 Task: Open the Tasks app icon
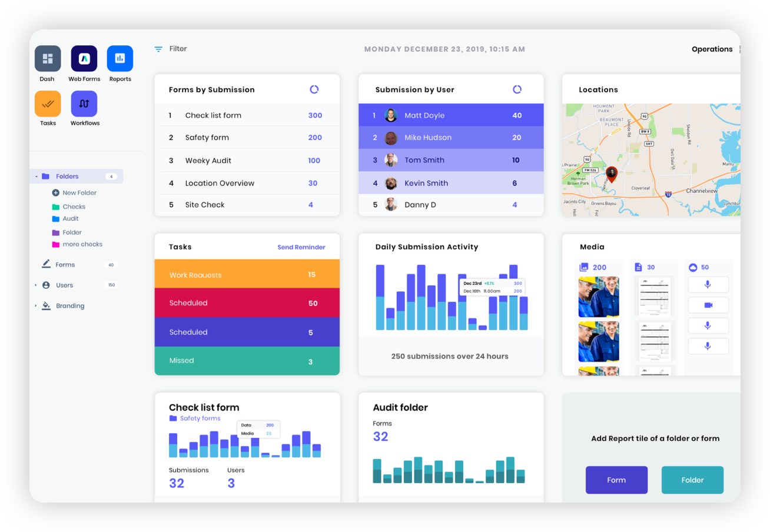pos(48,104)
